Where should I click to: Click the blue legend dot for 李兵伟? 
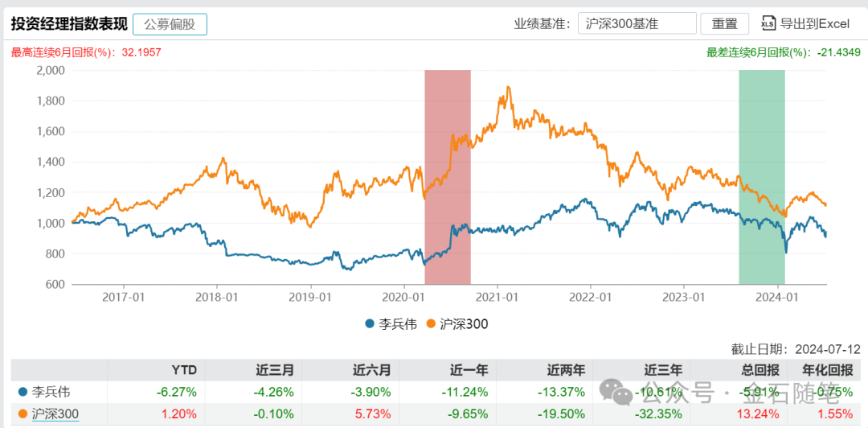pyautogui.click(x=369, y=324)
